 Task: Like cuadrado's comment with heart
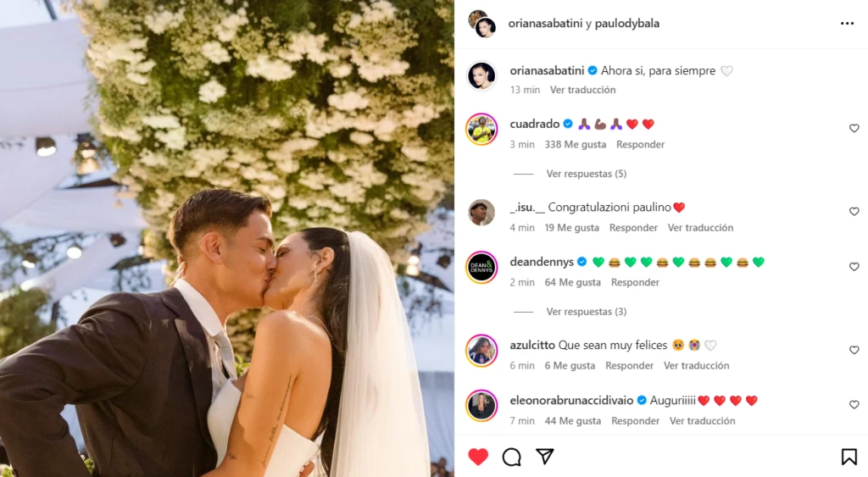coord(854,129)
